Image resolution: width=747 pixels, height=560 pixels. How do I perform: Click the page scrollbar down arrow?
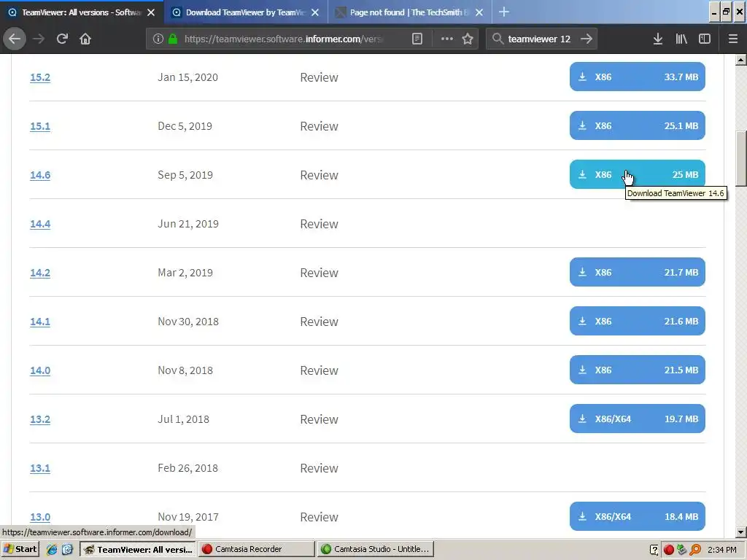[741, 532]
